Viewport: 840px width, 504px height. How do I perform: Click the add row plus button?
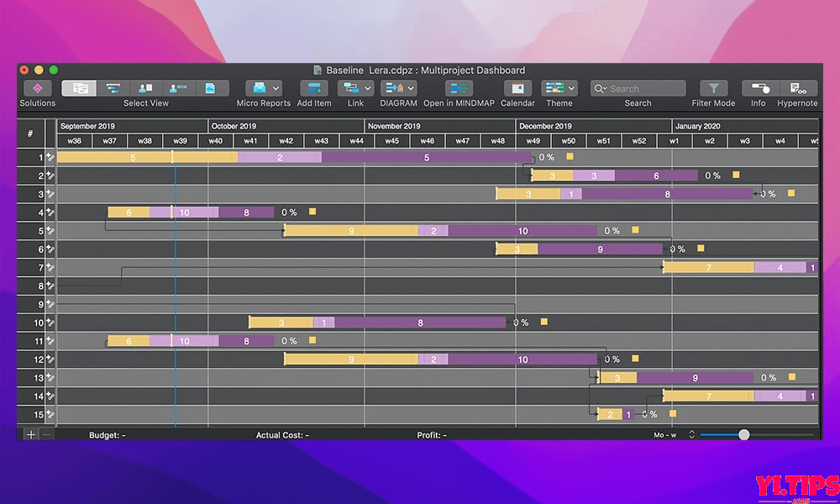(x=31, y=434)
